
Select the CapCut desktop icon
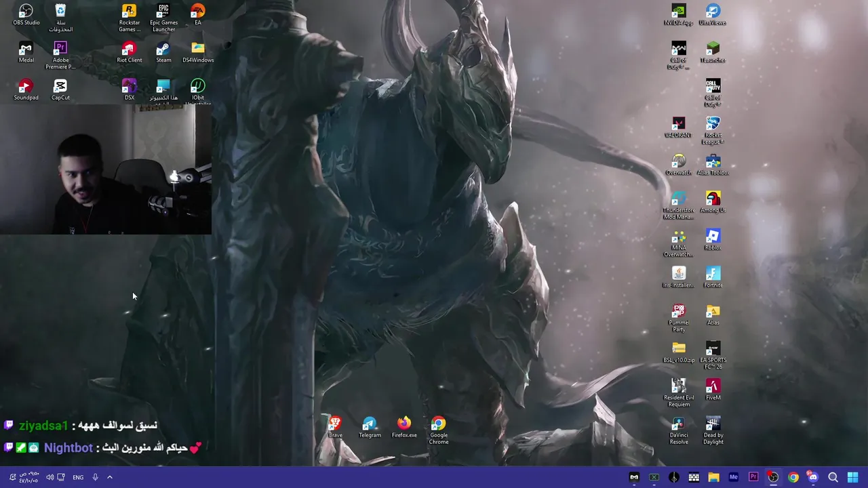pyautogui.click(x=60, y=89)
